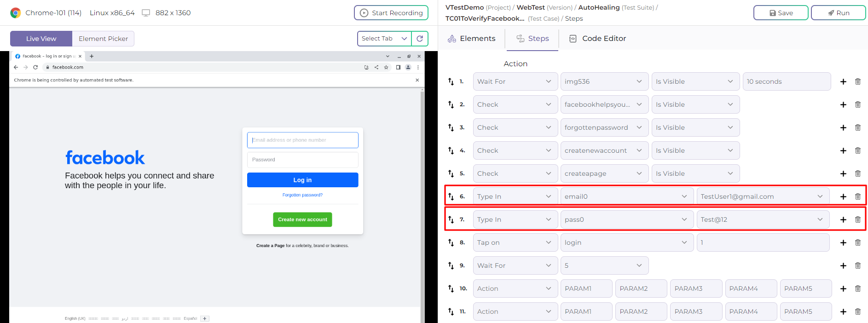This screenshot has height=323, width=868.
Task: Open the img536 element dropdown
Action: [x=604, y=81]
